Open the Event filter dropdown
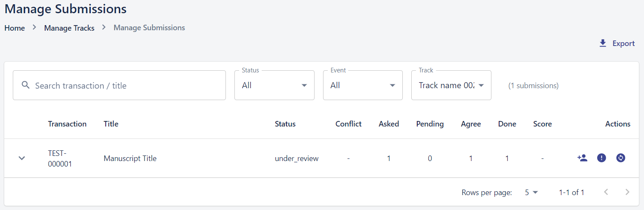 362,85
